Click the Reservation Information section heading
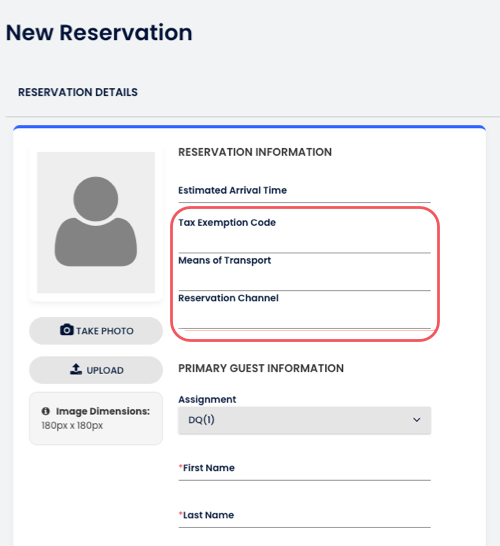The width and height of the screenshot is (500, 546). 255,152
